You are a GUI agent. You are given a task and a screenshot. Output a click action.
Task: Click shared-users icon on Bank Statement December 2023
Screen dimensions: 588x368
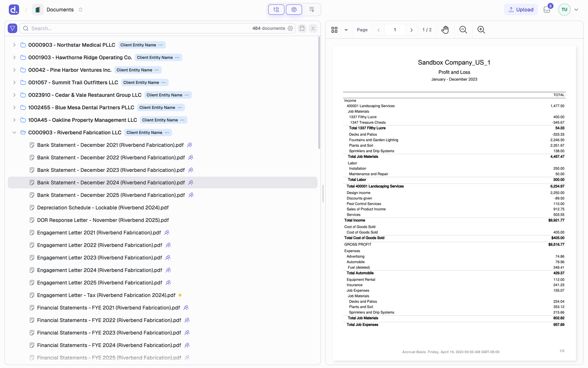pos(191,170)
